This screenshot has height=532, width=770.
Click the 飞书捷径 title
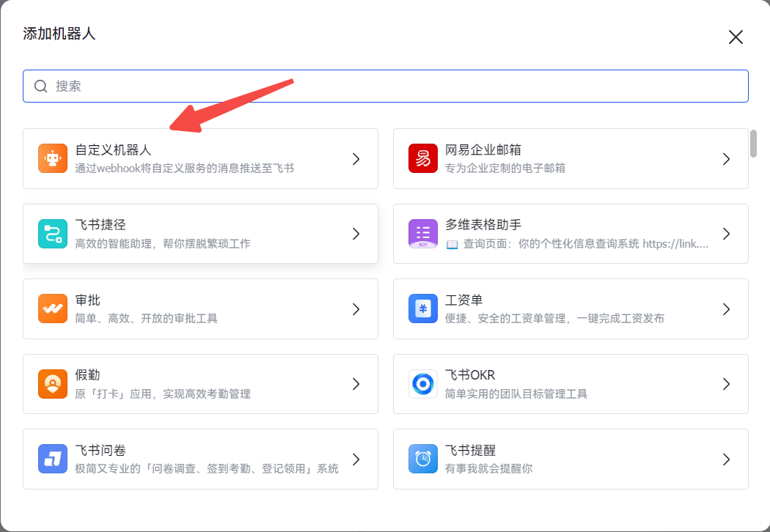pos(100,225)
